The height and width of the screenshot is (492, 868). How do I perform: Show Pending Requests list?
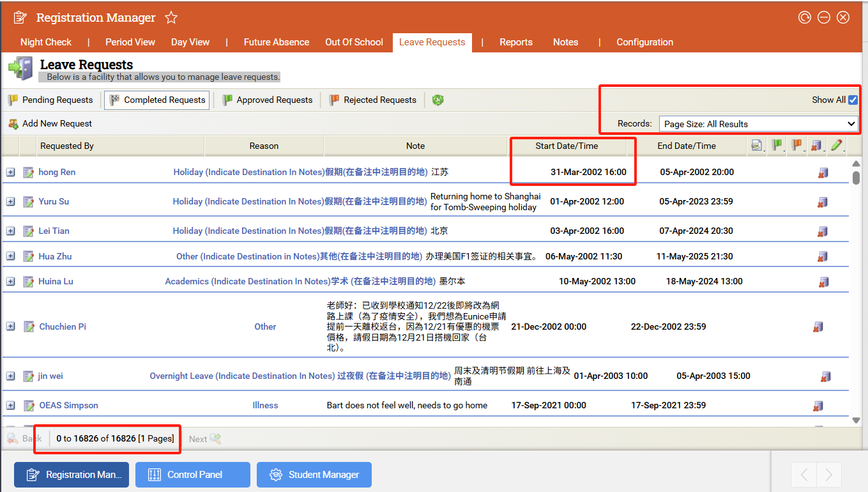pos(51,100)
